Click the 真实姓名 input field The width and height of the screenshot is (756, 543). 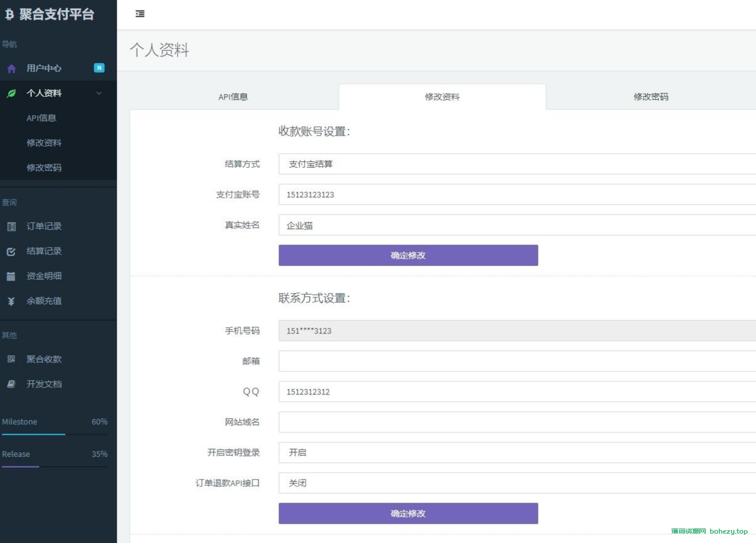coord(517,225)
